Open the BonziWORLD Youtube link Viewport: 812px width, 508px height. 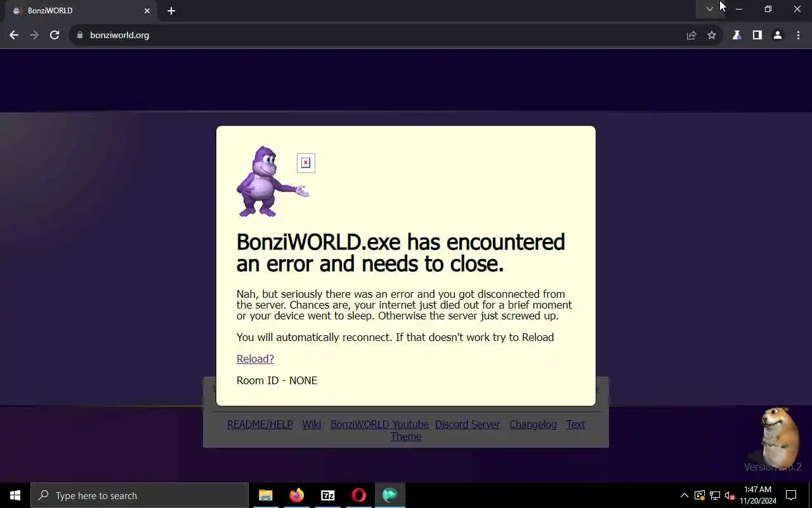379,424
